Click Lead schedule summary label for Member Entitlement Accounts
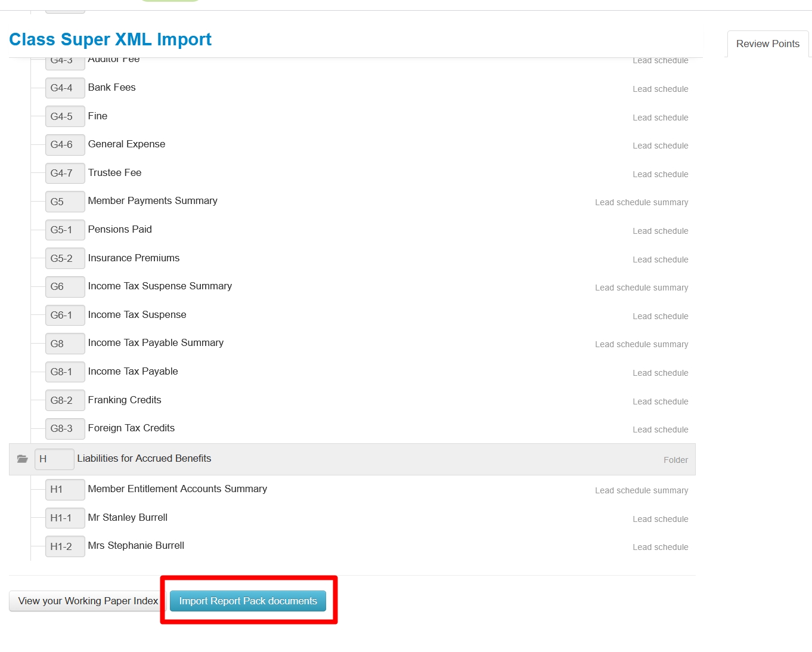The image size is (812, 652). coord(641,490)
